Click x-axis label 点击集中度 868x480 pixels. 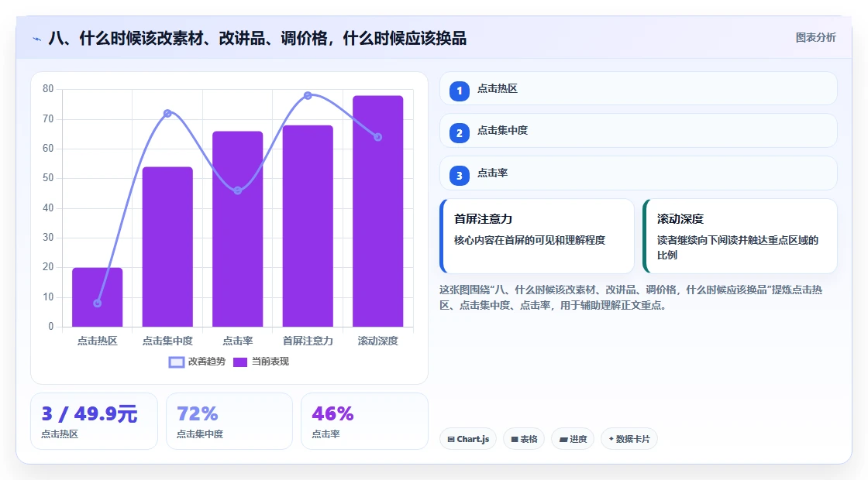pos(167,341)
